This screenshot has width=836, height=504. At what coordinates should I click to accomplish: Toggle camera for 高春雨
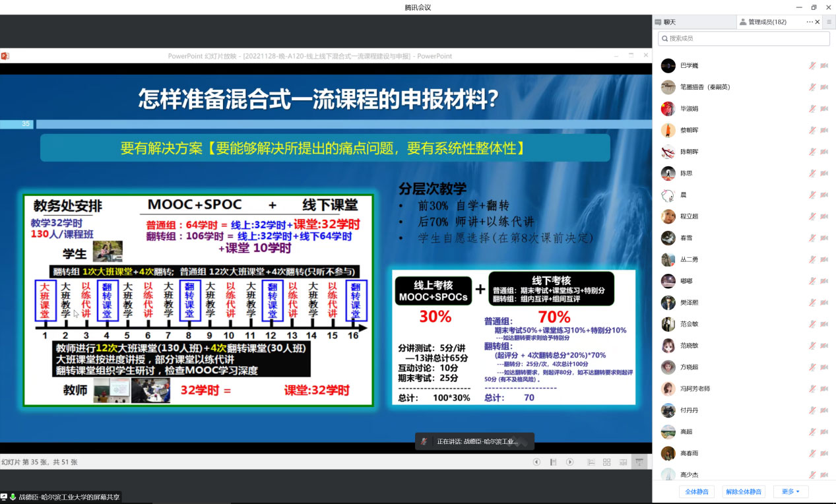click(x=823, y=453)
